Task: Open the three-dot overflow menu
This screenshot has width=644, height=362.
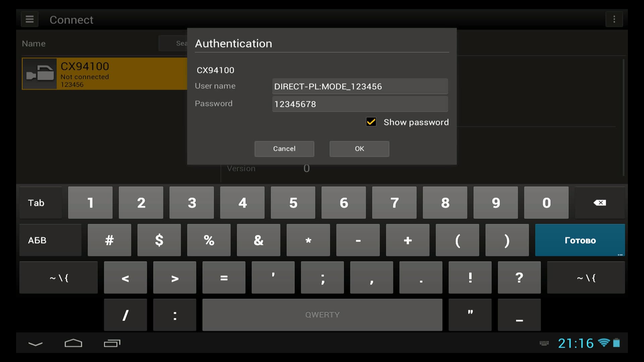Action: pyautogui.click(x=614, y=19)
